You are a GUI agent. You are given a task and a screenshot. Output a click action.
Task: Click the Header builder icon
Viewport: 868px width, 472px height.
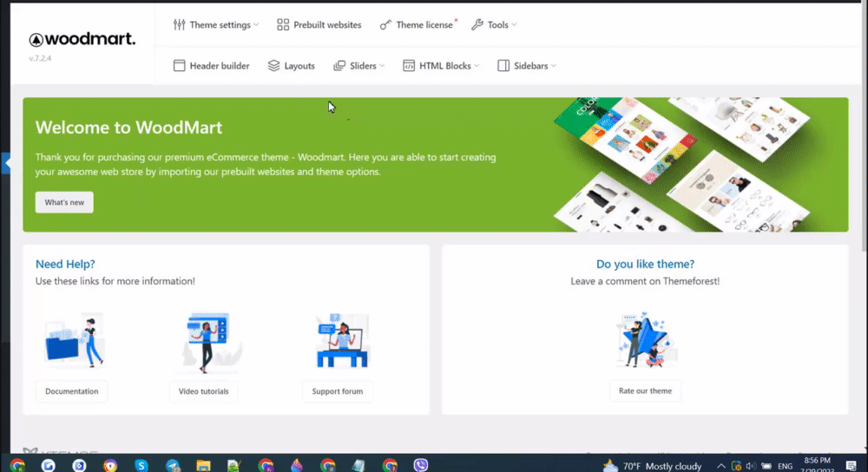(180, 66)
